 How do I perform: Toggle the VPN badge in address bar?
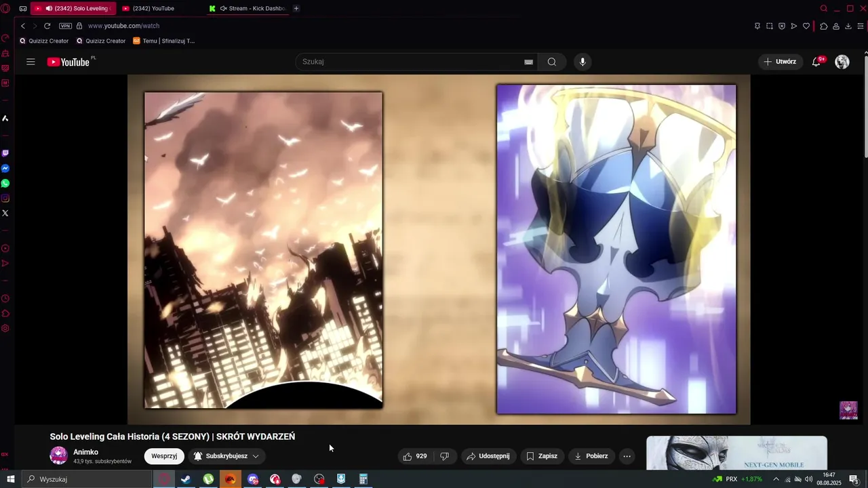point(65,26)
